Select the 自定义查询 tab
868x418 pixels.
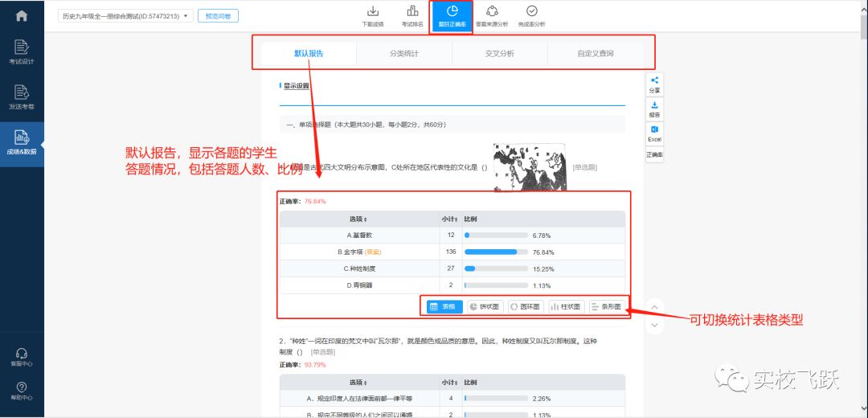595,54
